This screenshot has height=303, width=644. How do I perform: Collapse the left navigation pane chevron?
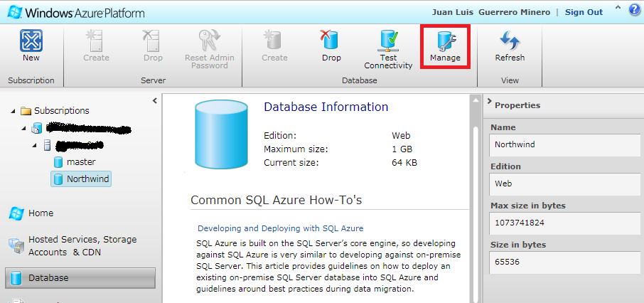(155, 101)
